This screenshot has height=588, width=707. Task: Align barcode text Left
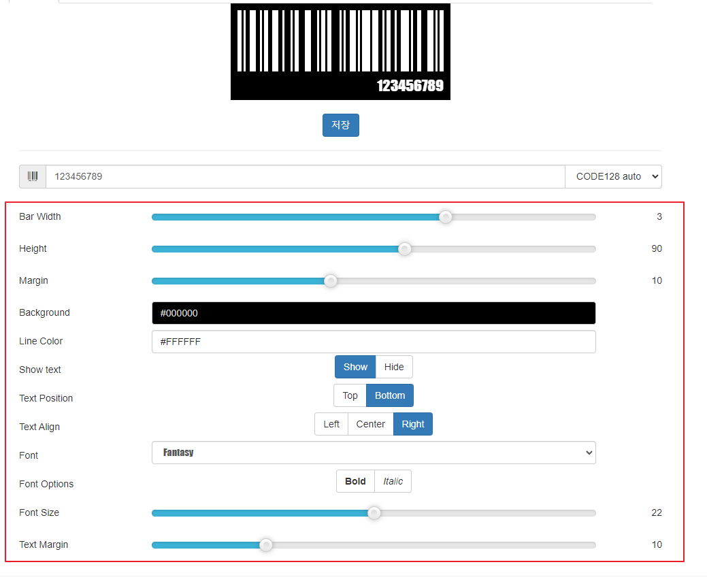pos(331,424)
